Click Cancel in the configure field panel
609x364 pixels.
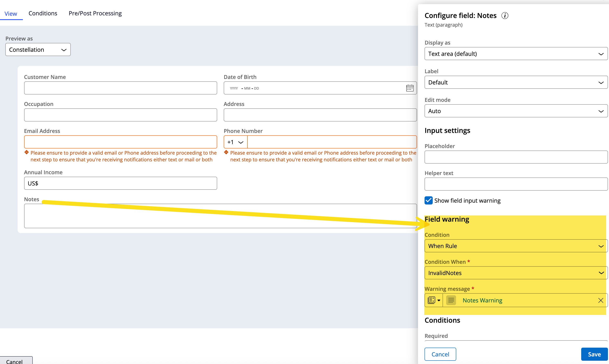click(x=440, y=354)
